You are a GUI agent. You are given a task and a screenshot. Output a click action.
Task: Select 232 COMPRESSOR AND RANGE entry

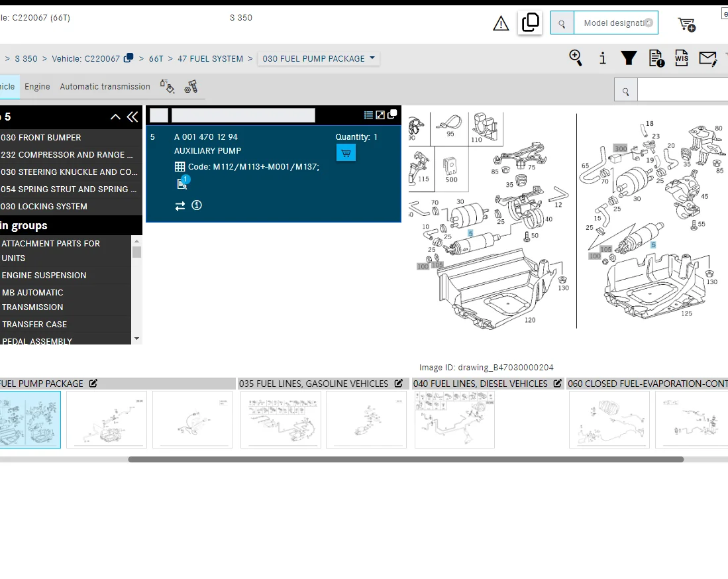pyautogui.click(x=70, y=154)
